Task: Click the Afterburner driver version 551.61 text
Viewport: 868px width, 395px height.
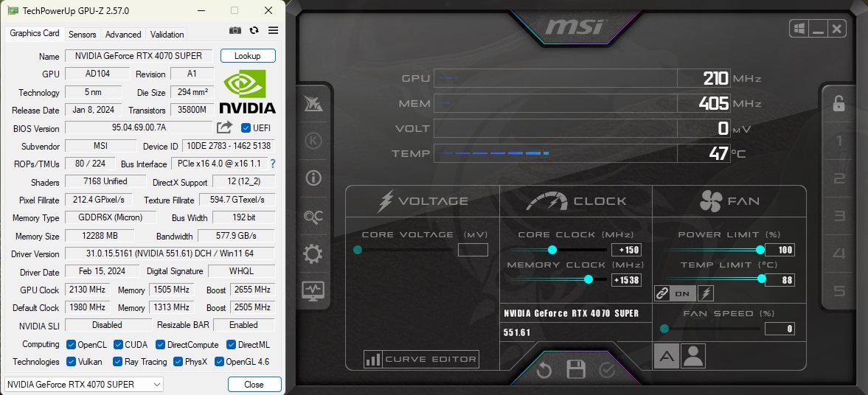Action: pyautogui.click(x=517, y=332)
